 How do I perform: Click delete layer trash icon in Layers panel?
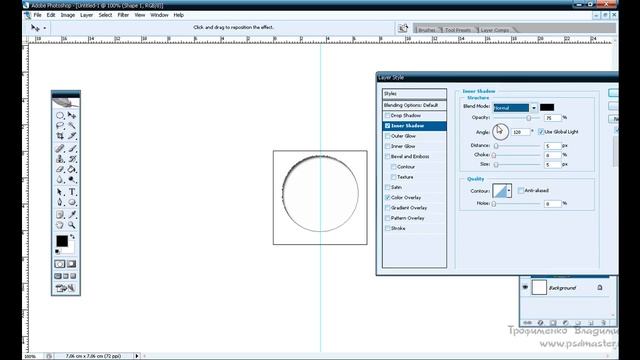point(604,323)
